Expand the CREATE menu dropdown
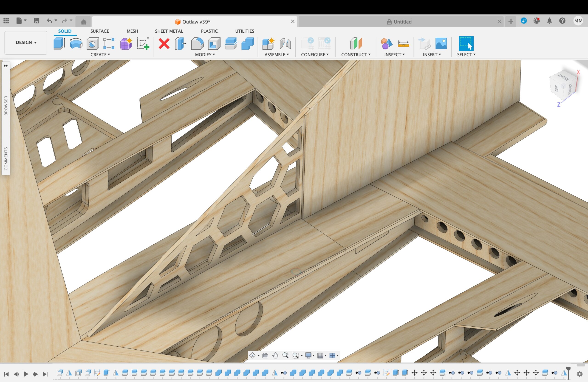Viewport: 588px width, 382px height. 100,55
